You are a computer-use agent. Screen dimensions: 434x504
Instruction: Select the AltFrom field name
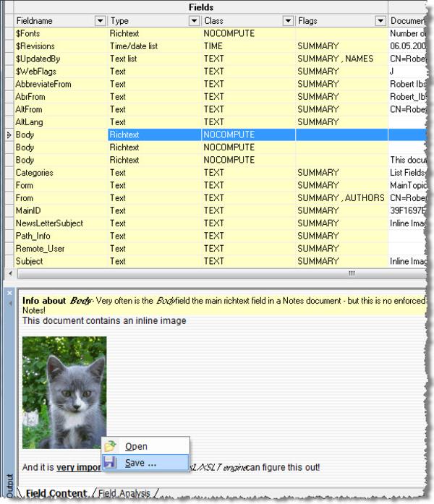pos(29,109)
